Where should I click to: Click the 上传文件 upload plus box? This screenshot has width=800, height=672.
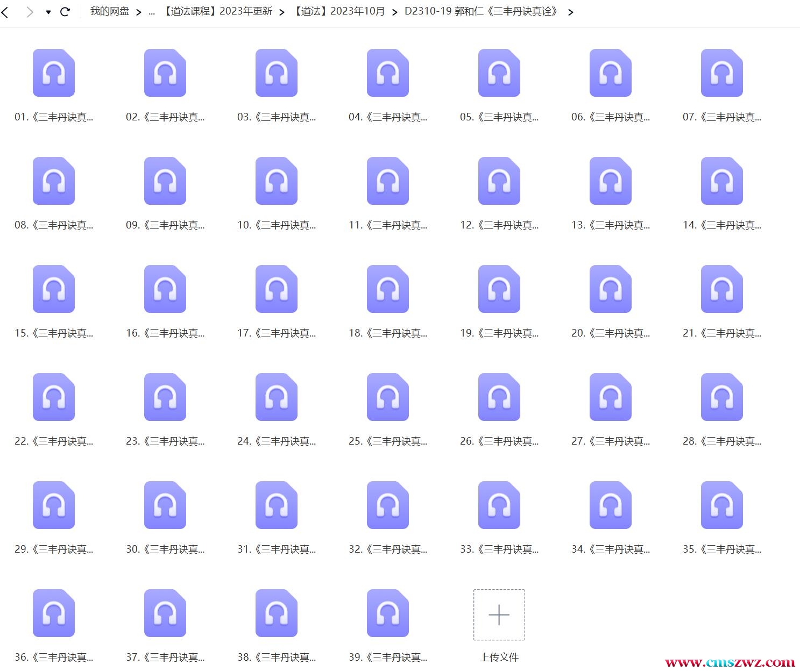coord(499,614)
